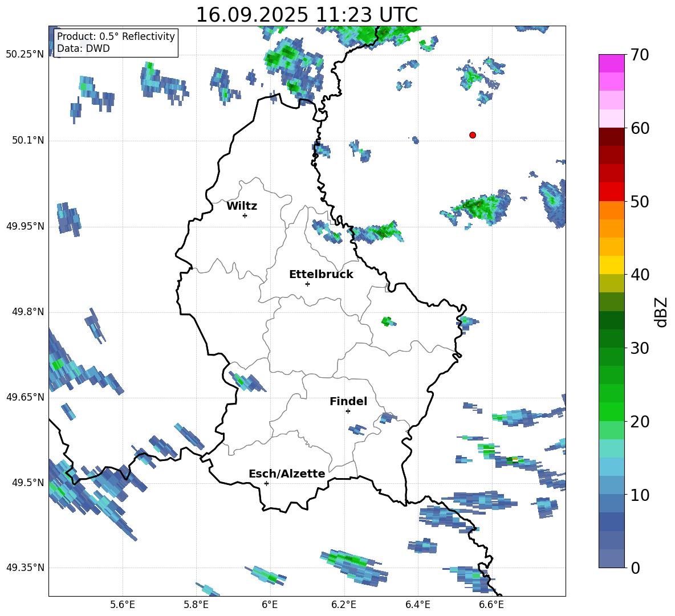
Task: Click the 50.1°N latitude label
Action: pos(28,141)
